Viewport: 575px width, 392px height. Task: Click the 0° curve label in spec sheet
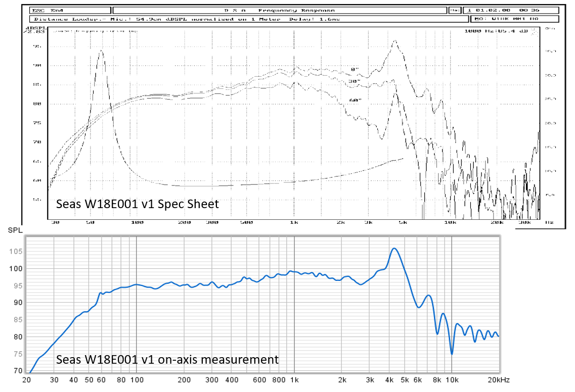coord(354,69)
